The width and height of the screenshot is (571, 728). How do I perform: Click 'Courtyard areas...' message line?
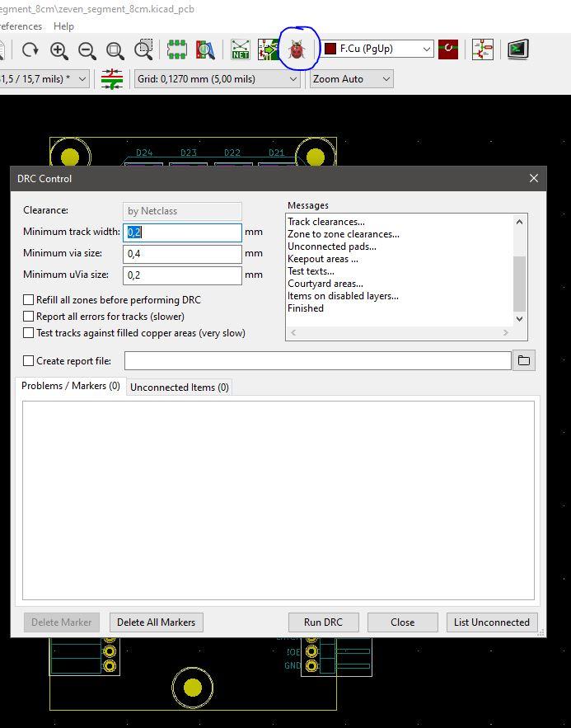(325, 284)
